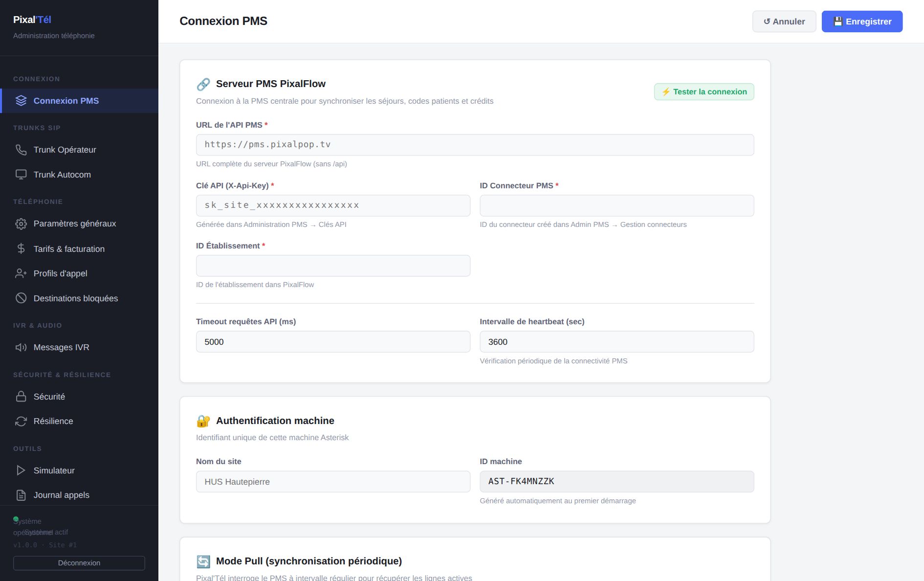Go to Destinations bloquées
Screen dimensions: 924x581
click(x=79, y=298)
